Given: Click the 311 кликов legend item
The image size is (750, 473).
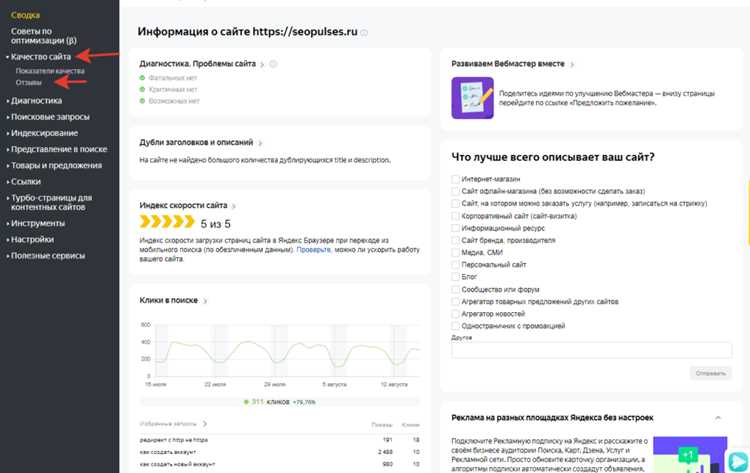Looking at the screenshot, I should click(280, 402).
